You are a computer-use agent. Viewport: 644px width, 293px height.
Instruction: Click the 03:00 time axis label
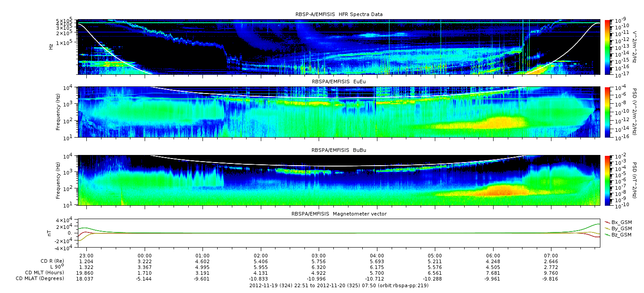319,256
